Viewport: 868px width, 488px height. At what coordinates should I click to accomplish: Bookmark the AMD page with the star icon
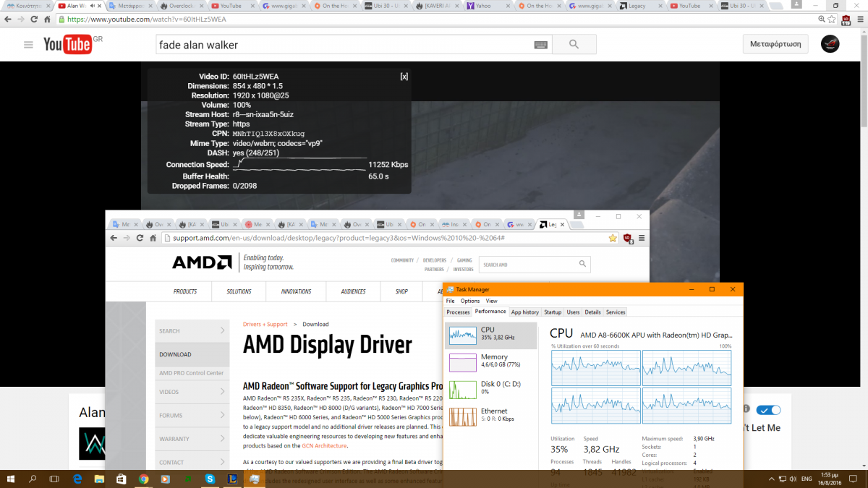tap(613, 238)
